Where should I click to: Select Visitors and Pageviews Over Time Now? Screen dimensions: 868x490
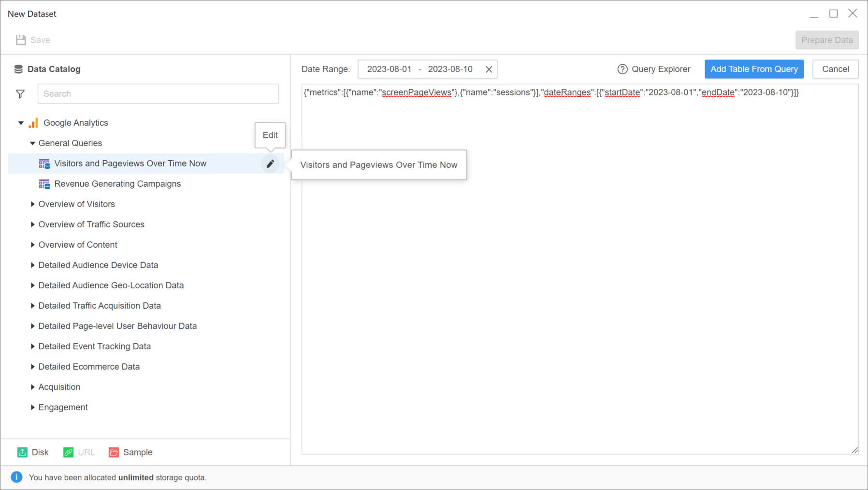130,163
